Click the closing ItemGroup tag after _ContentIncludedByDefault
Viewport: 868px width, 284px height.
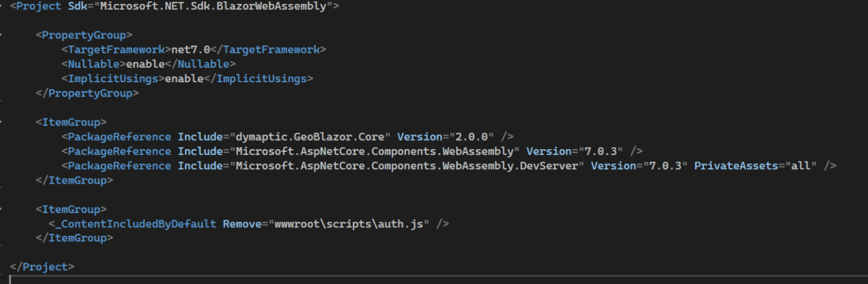(74, 238)
